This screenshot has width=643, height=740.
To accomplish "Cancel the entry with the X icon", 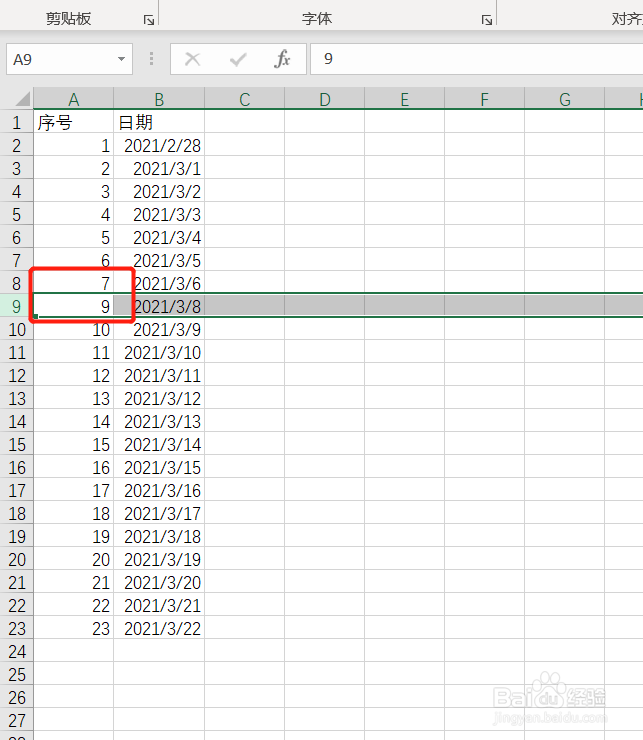I will 193,59.
